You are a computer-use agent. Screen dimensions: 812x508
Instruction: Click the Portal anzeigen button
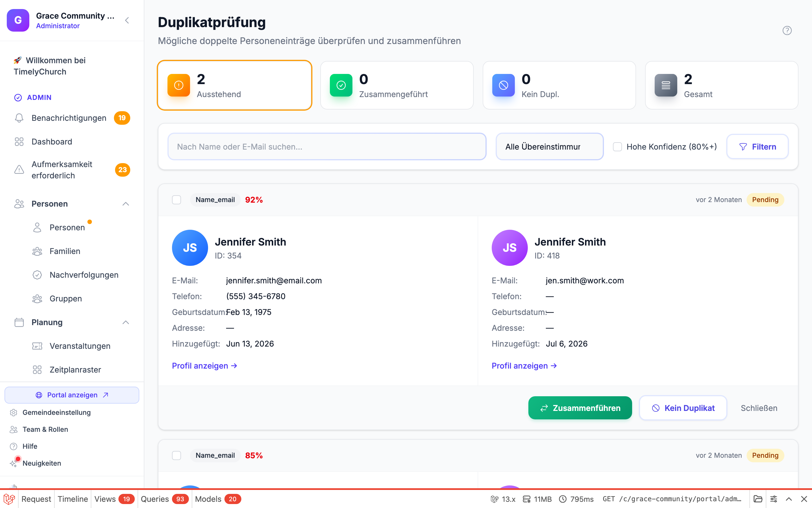pyautogui.click(x=72, y=395)
